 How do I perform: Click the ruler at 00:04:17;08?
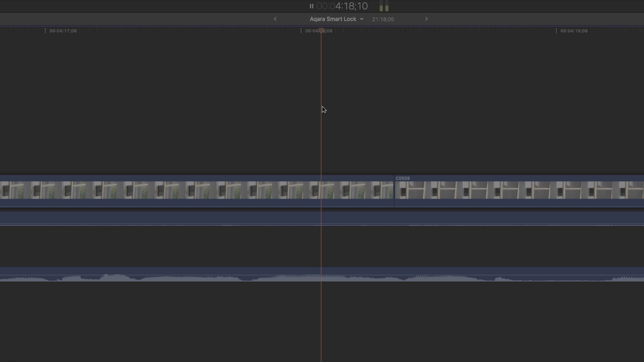[63, 31]
